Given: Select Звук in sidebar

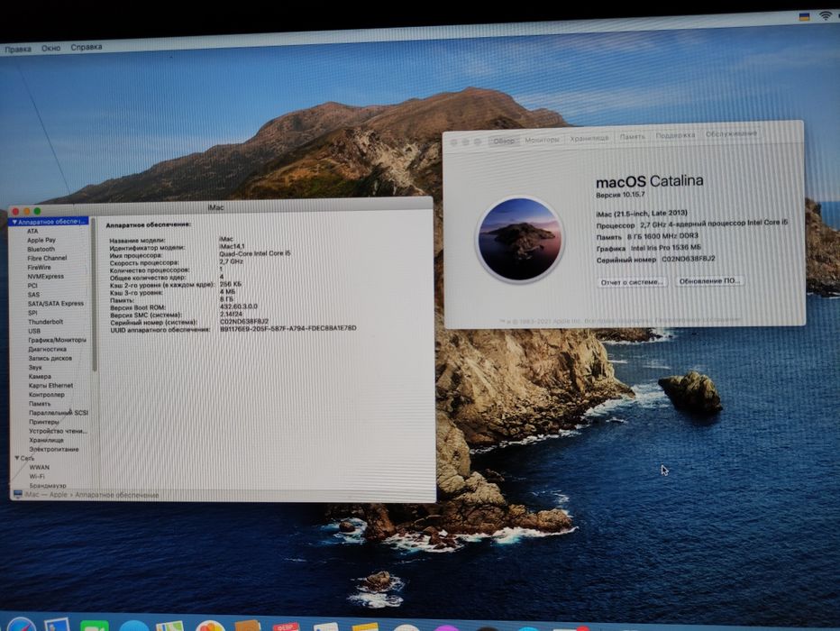Looking at the screenshot, I should click(35, 368).
